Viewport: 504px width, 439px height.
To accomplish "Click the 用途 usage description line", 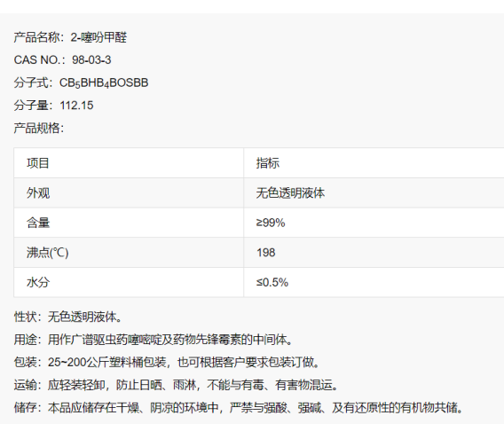I will (154, 340).
